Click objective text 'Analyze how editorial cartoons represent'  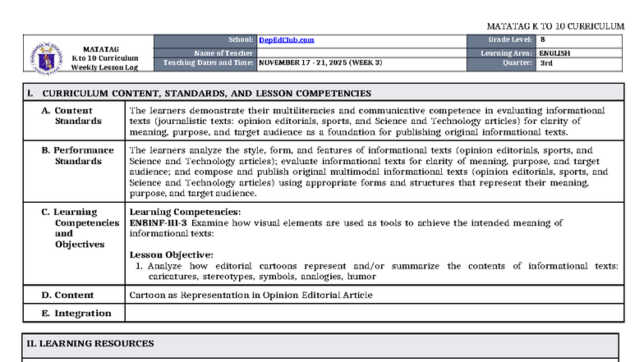[246, 266]
